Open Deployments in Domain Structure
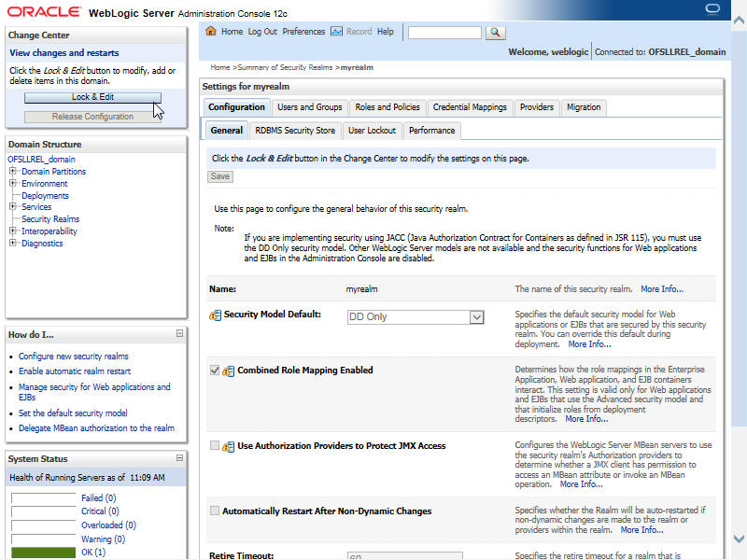Image resolution: width=747 pixels, height=560 pixels. pyautogui.click(x=45, y=196)
